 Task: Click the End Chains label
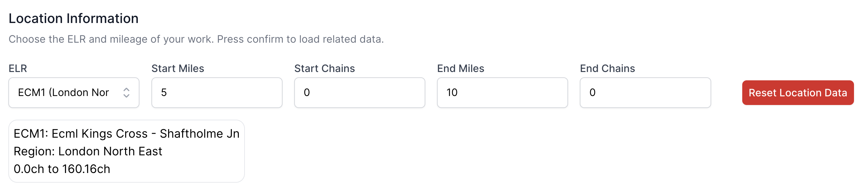607,68
